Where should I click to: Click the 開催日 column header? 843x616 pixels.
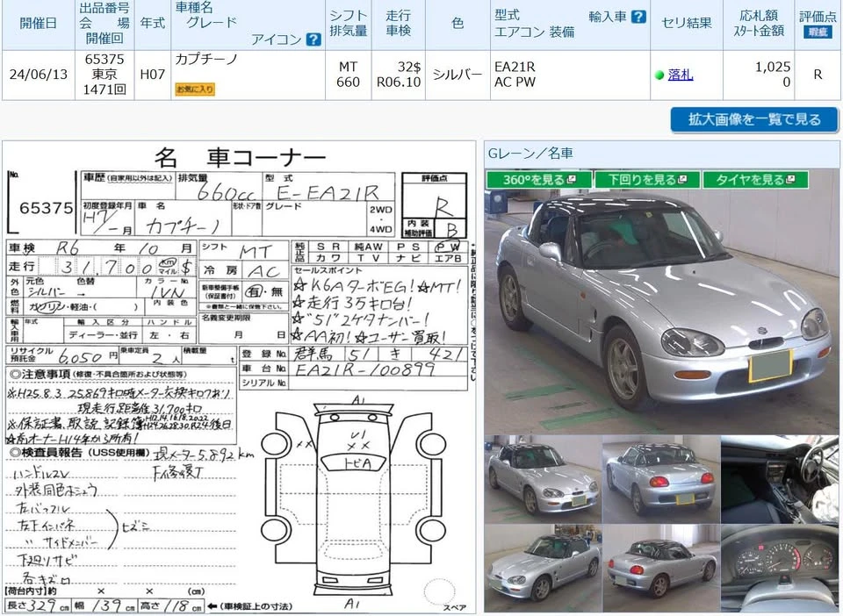38,24
